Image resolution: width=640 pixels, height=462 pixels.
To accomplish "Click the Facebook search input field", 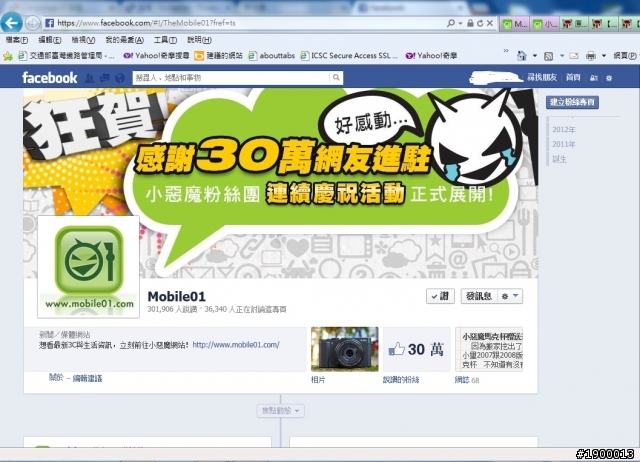I will tap(231, 78).
